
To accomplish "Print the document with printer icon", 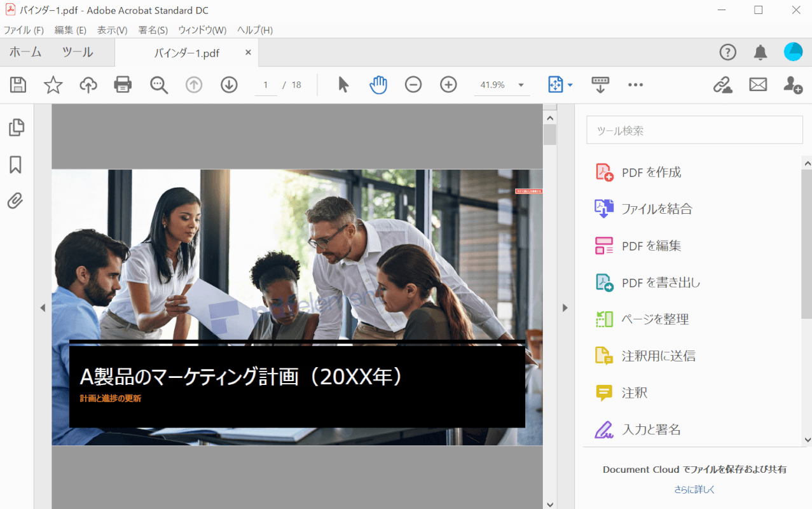I will tap(123, 85).
